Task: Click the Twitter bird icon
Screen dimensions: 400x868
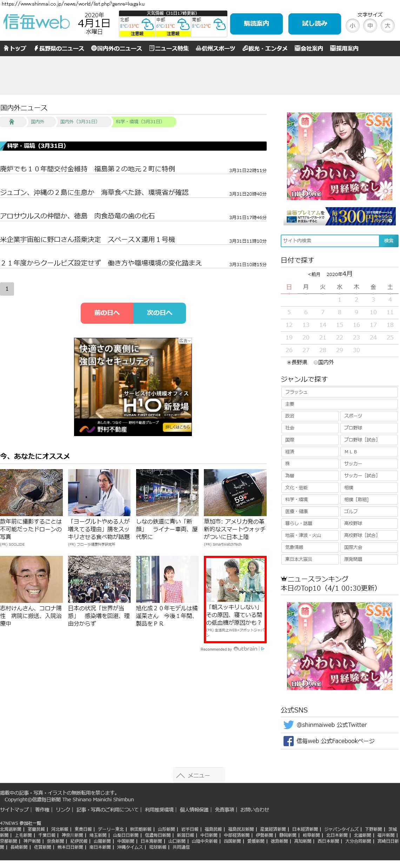Action: tap(288, 725)
